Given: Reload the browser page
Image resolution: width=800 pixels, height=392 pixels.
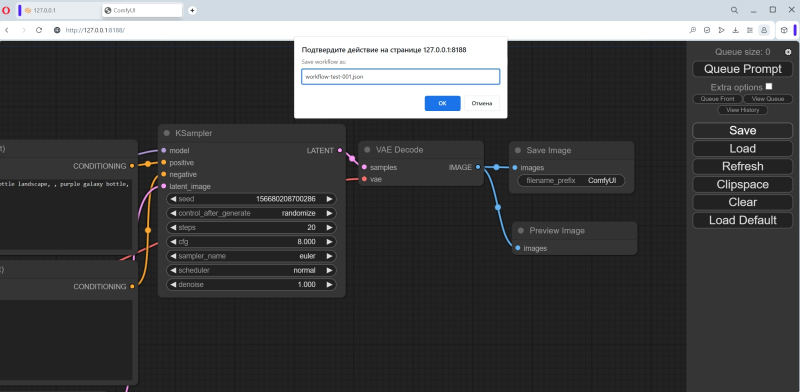Looking at the screenshot, I should [x=39, y=30].
